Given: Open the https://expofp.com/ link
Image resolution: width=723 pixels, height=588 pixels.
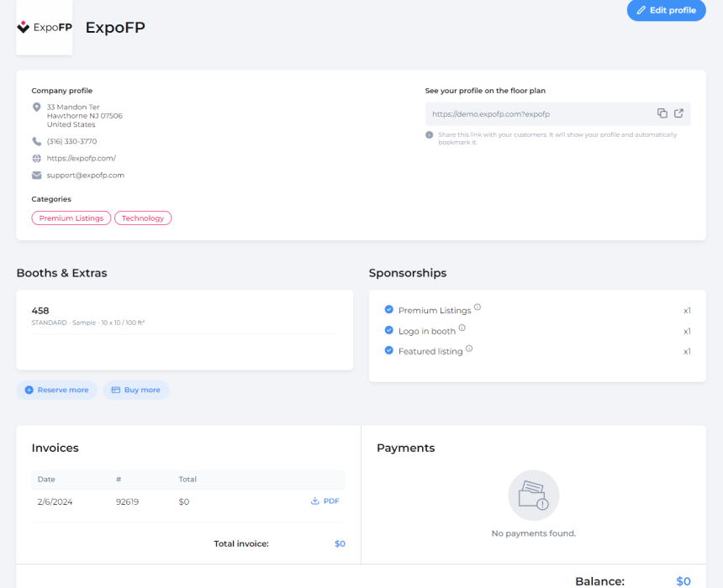Looking at the screenshot, I should [82, 158].
